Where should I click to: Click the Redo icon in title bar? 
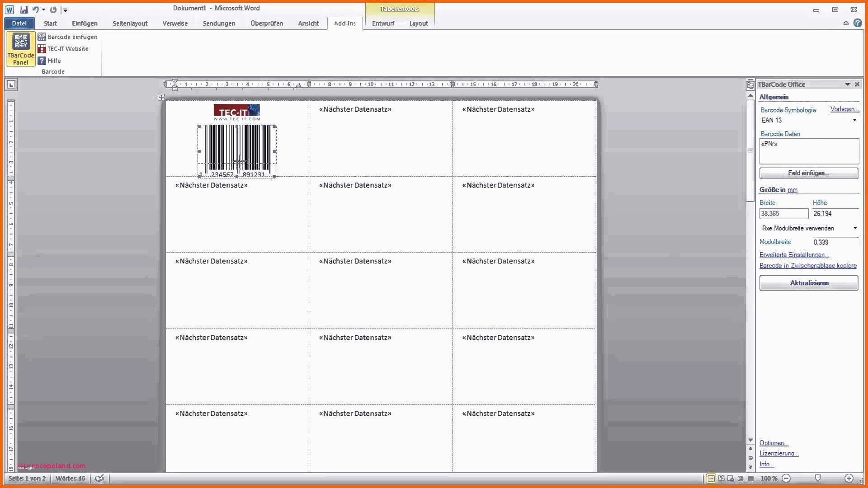[53, 9]
